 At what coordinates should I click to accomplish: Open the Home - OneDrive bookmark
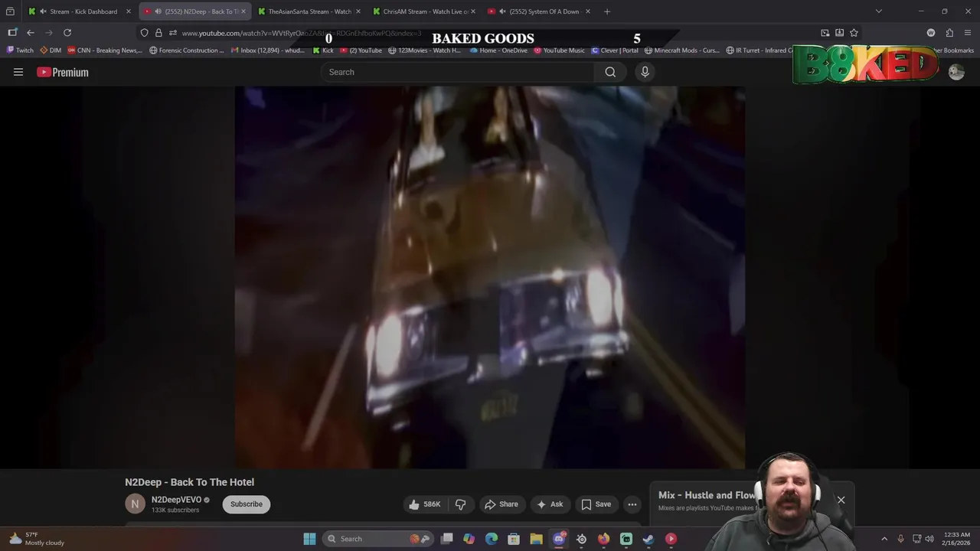tap(498, 51)
